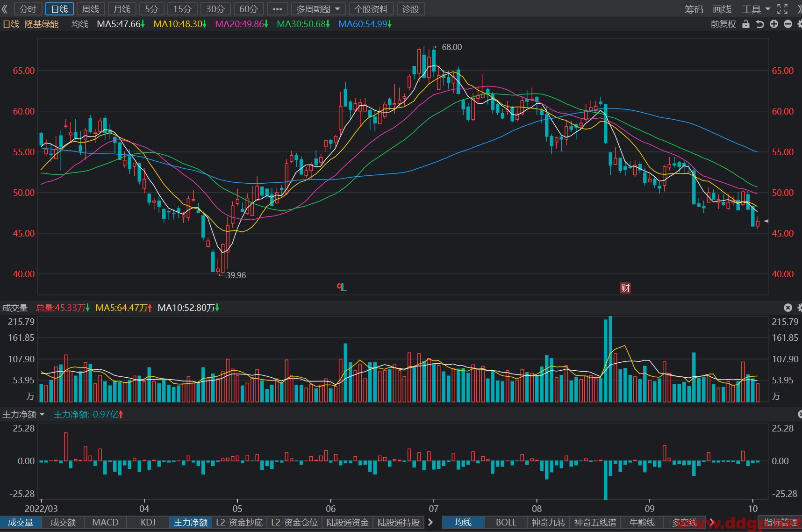This screenshot has width=802, height=532.
Task: Click the 39.96 low price marker
Action: pyautogui.click(x=232, y=275)
